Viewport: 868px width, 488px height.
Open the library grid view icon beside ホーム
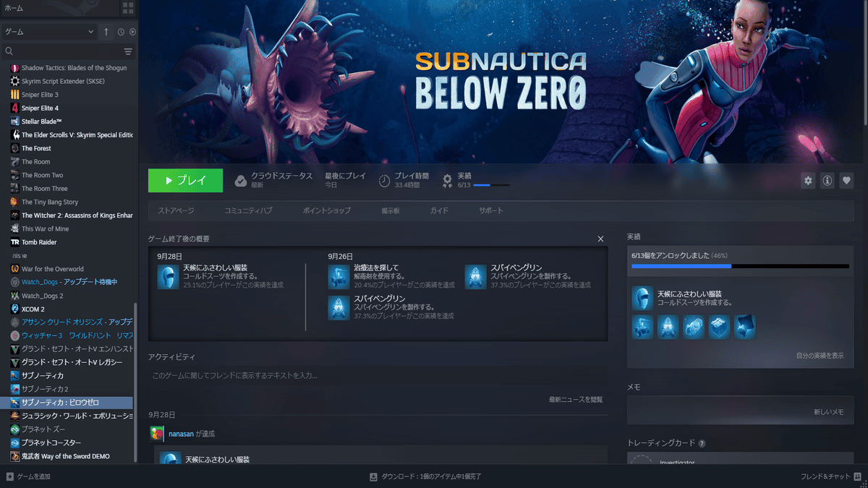pyautogui.click(x=128, y=8)
